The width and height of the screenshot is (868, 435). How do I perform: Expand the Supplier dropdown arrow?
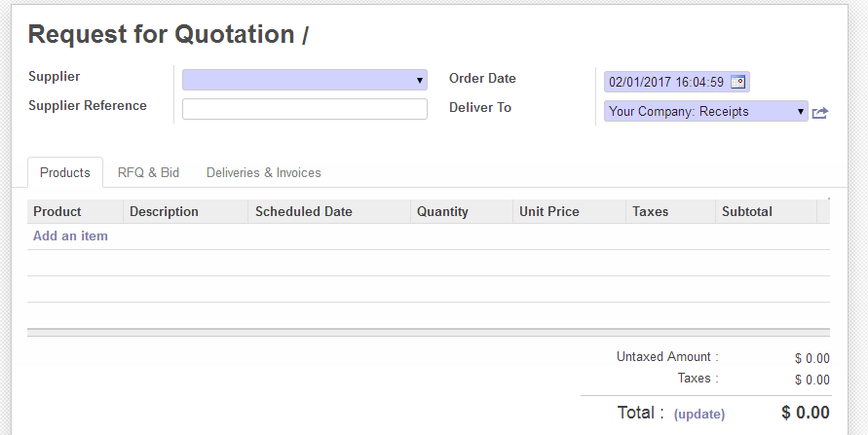[420, 80]
